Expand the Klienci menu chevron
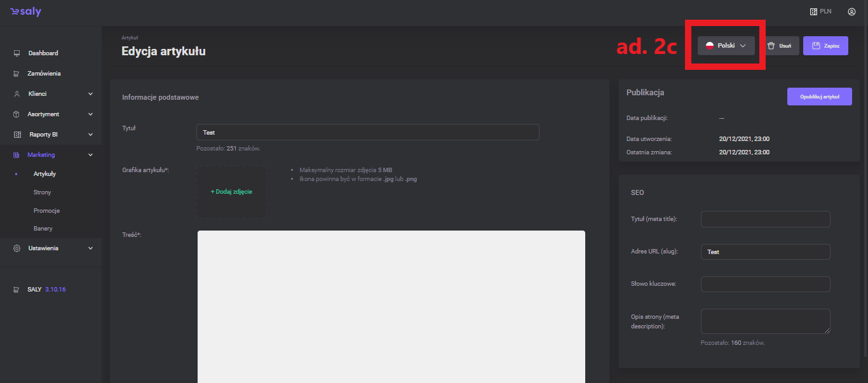The image size is (868, 383). pyautogui.click(x=90, y=94)
